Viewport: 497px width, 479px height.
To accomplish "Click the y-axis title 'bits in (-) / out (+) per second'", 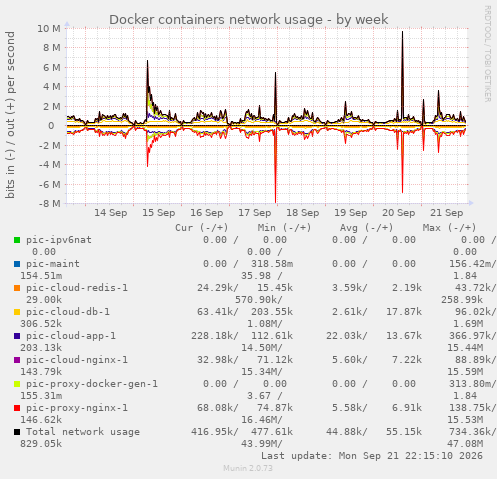I will (x=10, y=115).
